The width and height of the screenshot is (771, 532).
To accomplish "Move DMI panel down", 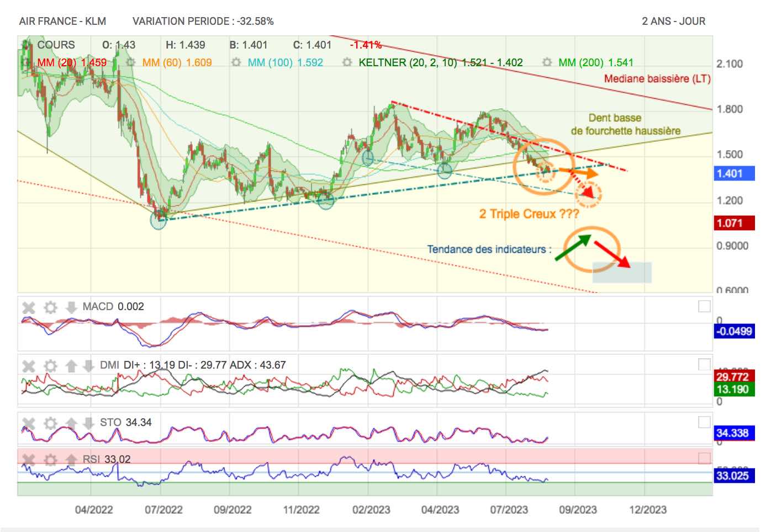I will coord(88,365).
